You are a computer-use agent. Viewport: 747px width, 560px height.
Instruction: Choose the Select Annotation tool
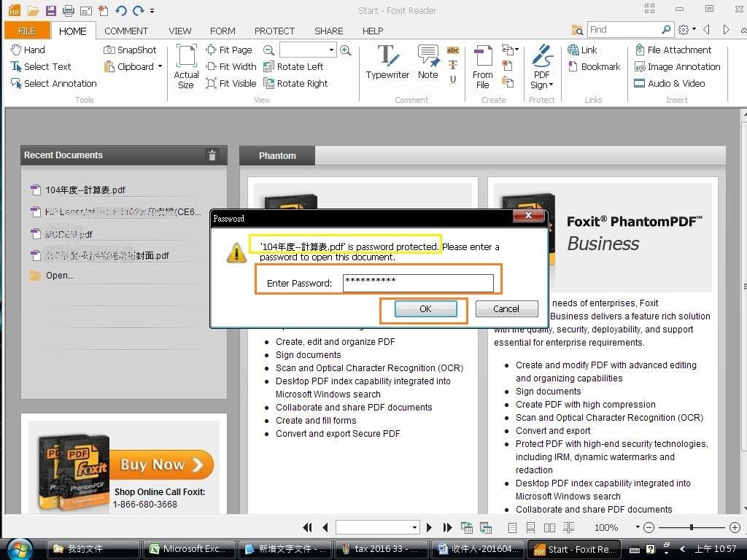[54, 83]
